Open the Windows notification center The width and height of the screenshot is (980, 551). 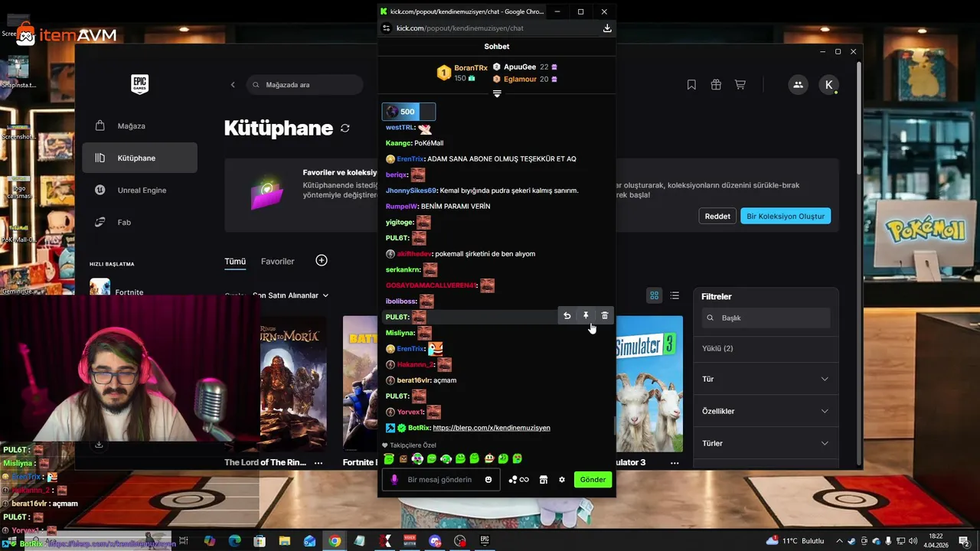963,541
